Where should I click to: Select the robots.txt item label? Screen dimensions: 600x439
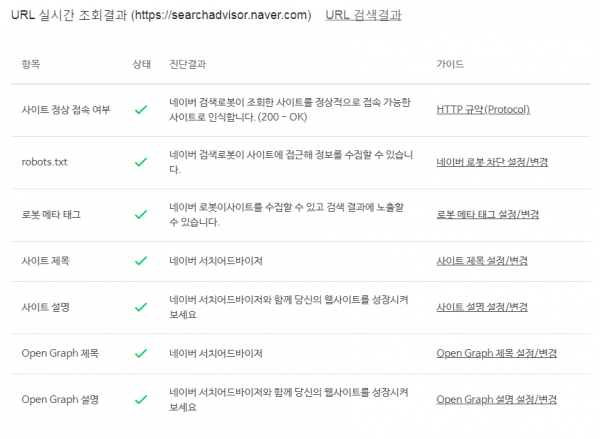(44, 162)
